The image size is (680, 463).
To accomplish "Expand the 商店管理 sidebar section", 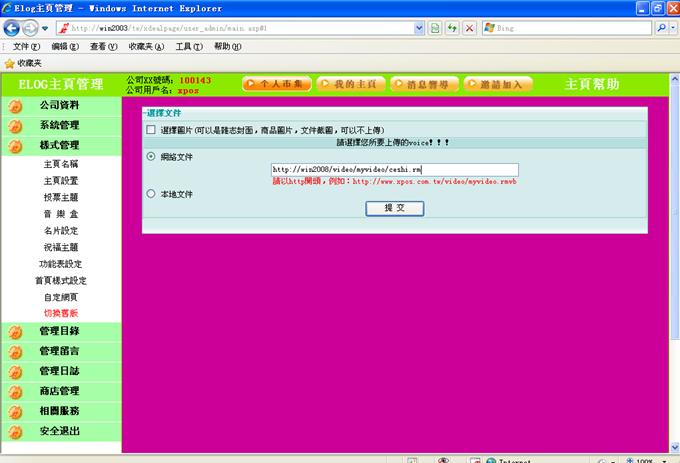I will coord(59,391).
